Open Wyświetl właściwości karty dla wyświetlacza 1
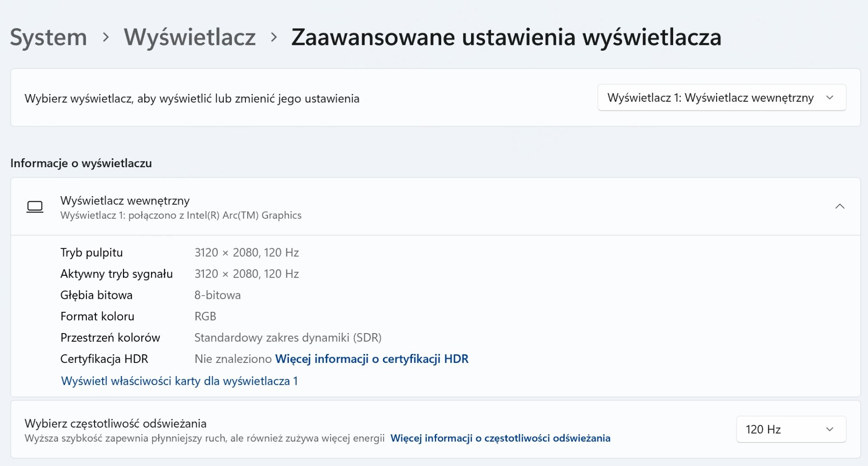Viewport: 868px width, 466px height. click(x=179, y=381)
